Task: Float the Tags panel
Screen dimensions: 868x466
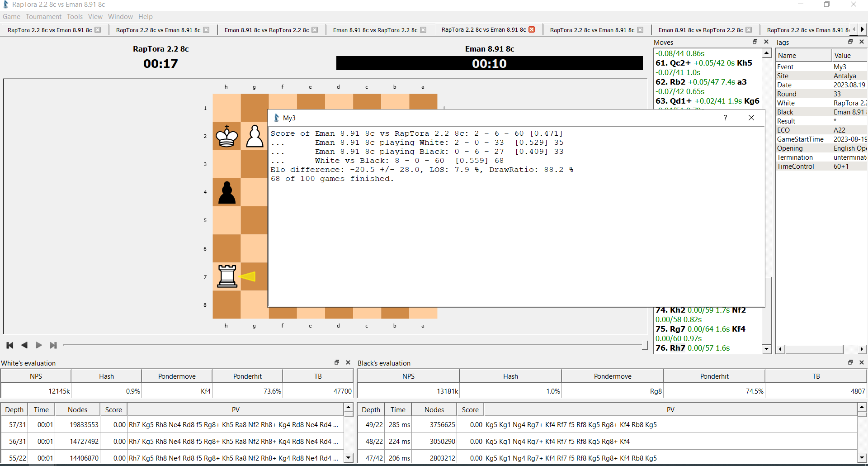Action: coord(850,42)
